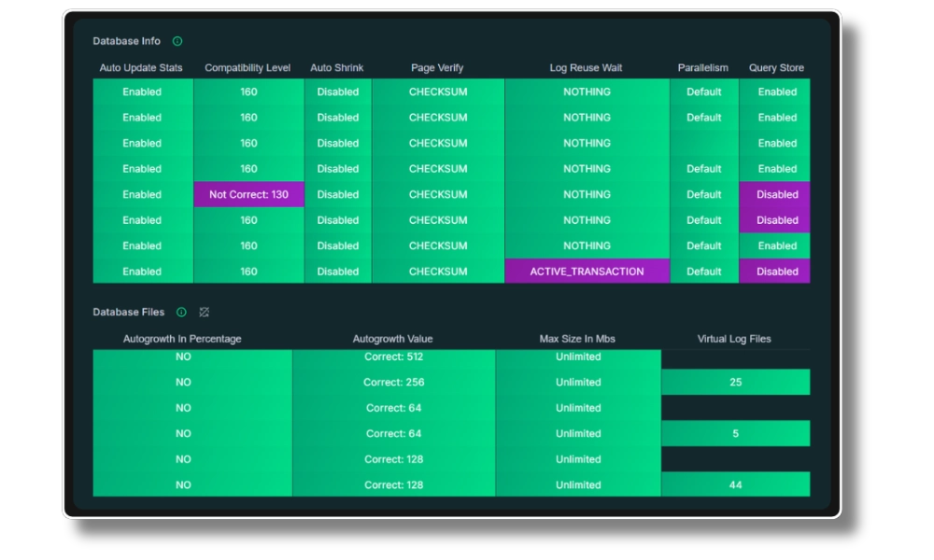934x560 pixels.
Task: Click the info icon beside Database Info
Action: 177,41
